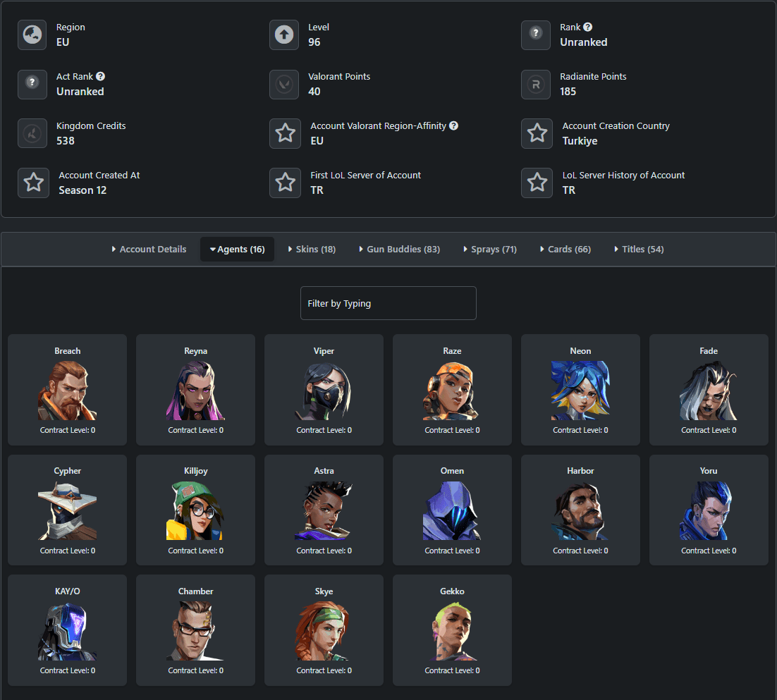Open the Skins (18) tab
The image size is (777, 700).
pos(312,249)
